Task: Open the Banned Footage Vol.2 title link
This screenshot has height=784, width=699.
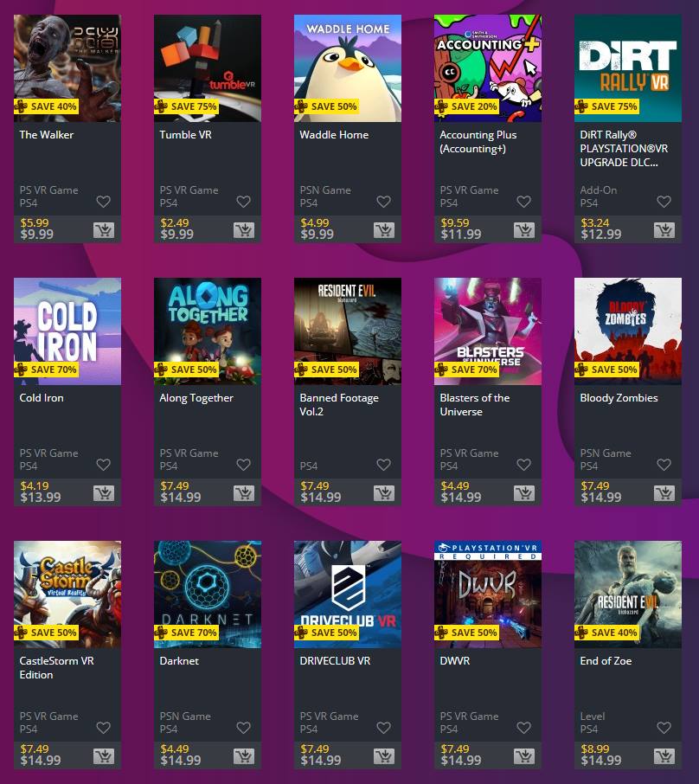Action: click(339, 404)
